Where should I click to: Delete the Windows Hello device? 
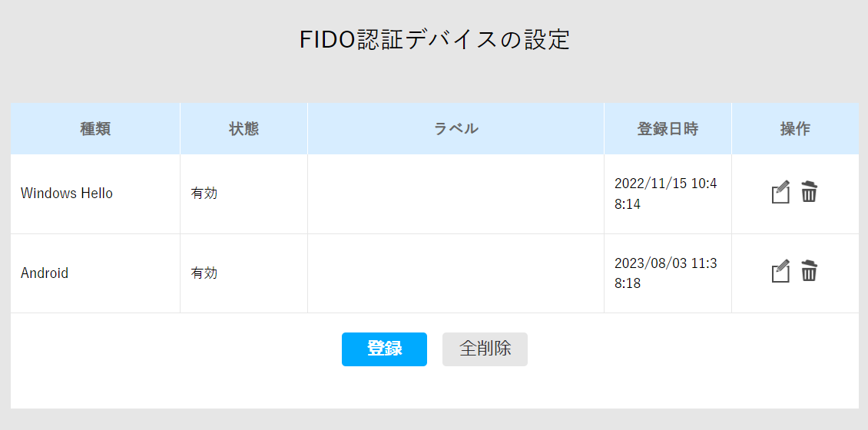click(809, 191)
